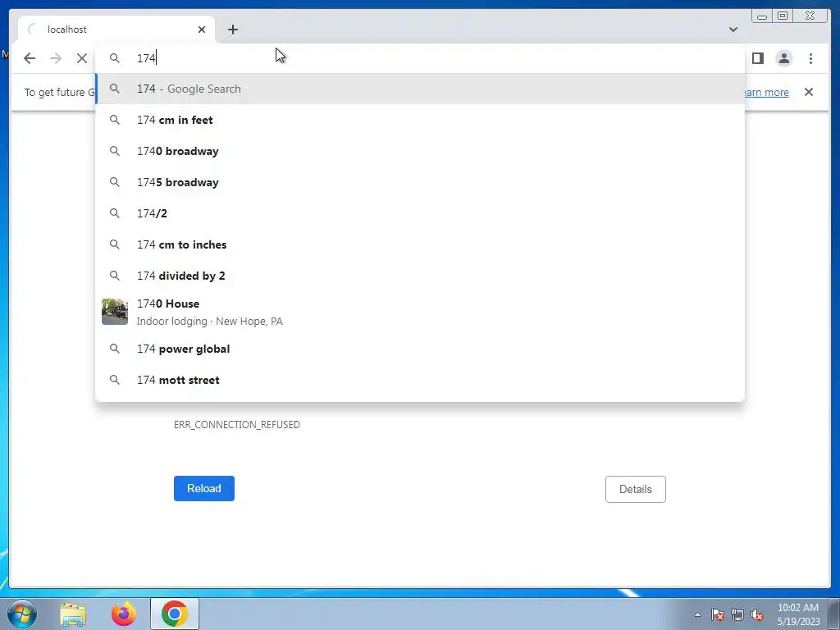Dismiss the infobar with its X

(808, 92)
